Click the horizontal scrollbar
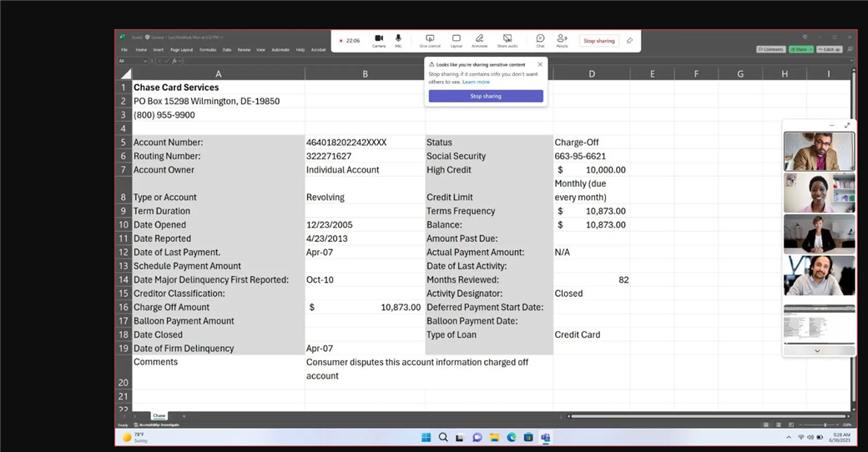Image resolution: width=868 pixels, height=452 pixels. [709, 416]
